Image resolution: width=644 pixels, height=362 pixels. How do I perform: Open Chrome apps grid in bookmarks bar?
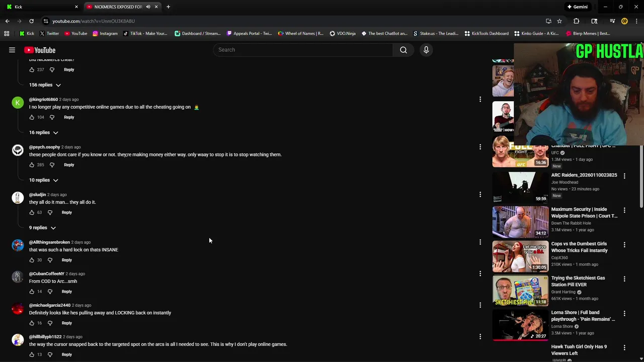(x=7, y=34)
